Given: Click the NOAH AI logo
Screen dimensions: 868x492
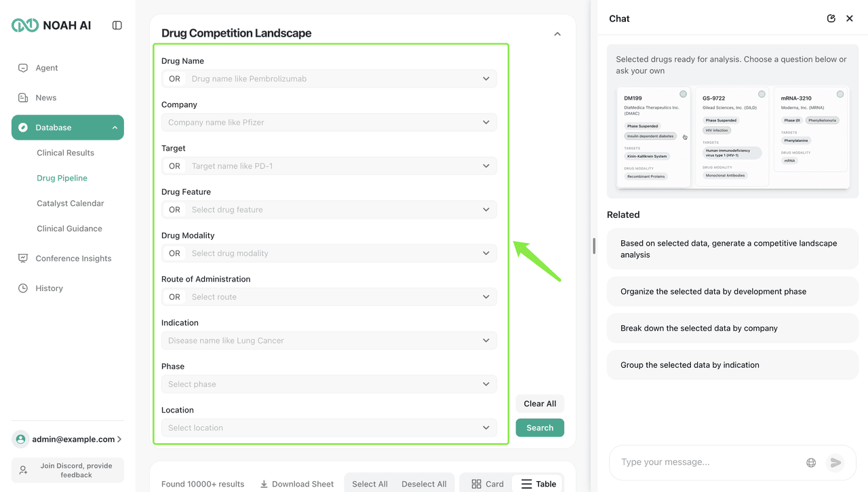Looking at the screenshot, I should [52, 25].
